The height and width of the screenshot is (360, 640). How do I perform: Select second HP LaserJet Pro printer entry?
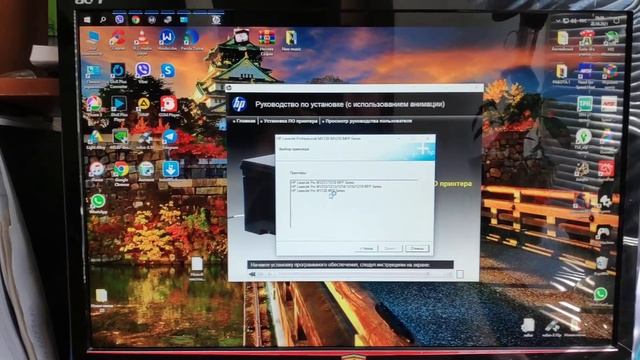point(336,187)
